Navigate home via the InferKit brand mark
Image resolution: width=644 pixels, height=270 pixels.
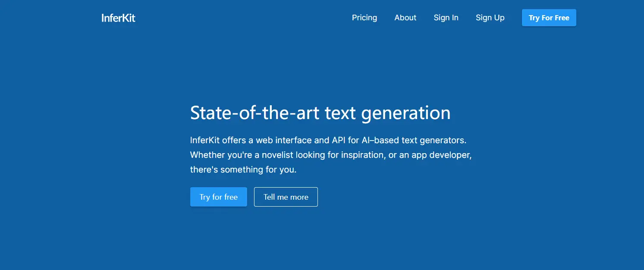tap(118, 18)
